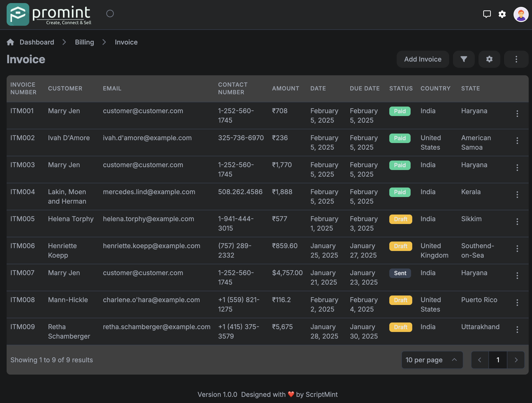Click the circle icon next to logo
Image resolution: width=532 pixels, height=403 pixels.
click(110, 14)
